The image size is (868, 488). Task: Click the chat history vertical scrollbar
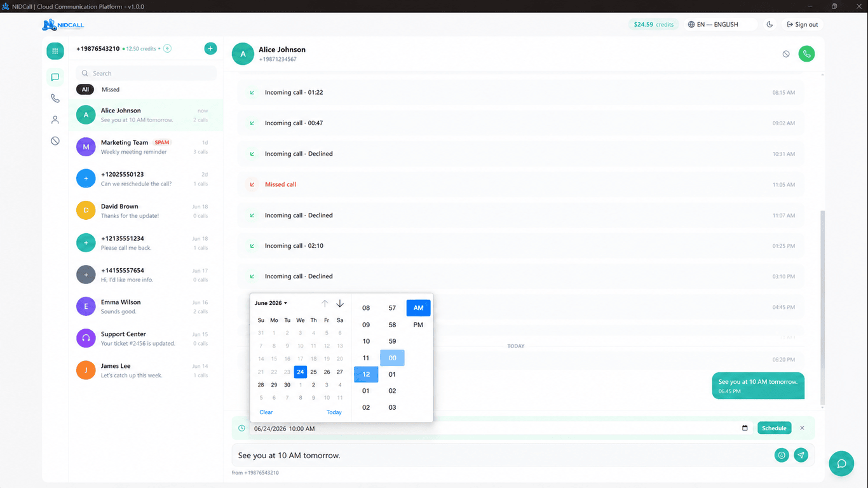pos(824,308)
